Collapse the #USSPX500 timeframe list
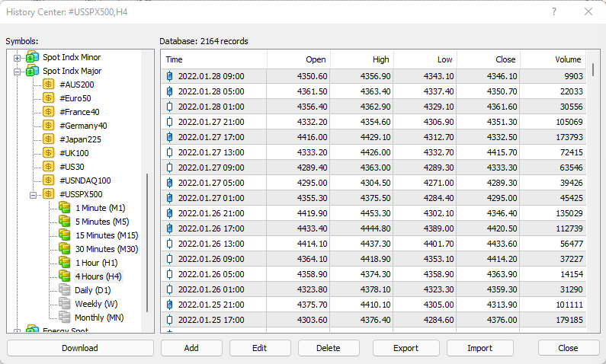 pos(34,195)
